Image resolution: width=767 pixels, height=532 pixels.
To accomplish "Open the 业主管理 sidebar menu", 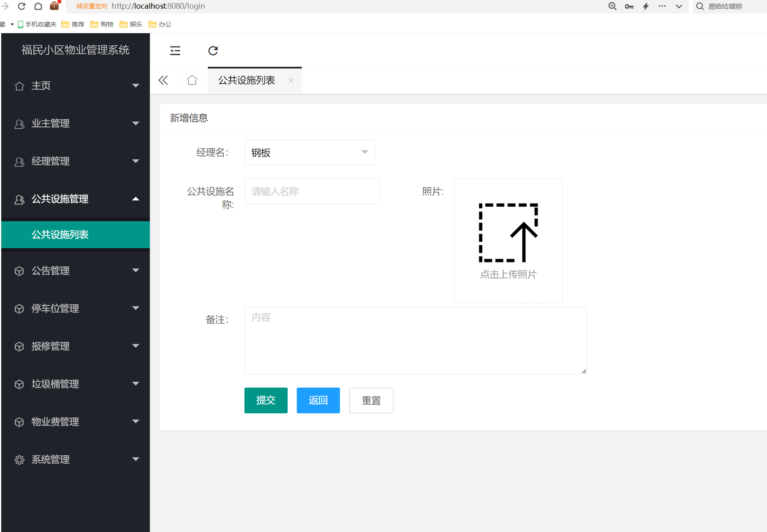I will [76, 123].
